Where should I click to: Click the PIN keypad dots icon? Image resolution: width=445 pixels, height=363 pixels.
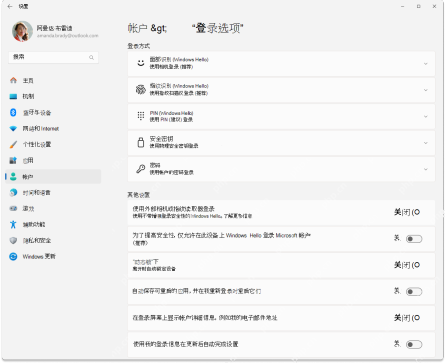click(141, 116)
